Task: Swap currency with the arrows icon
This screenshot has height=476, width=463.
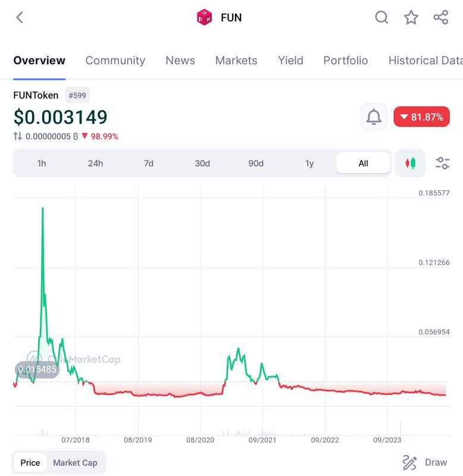Action: pyautogui.click(x=18, y=136)
